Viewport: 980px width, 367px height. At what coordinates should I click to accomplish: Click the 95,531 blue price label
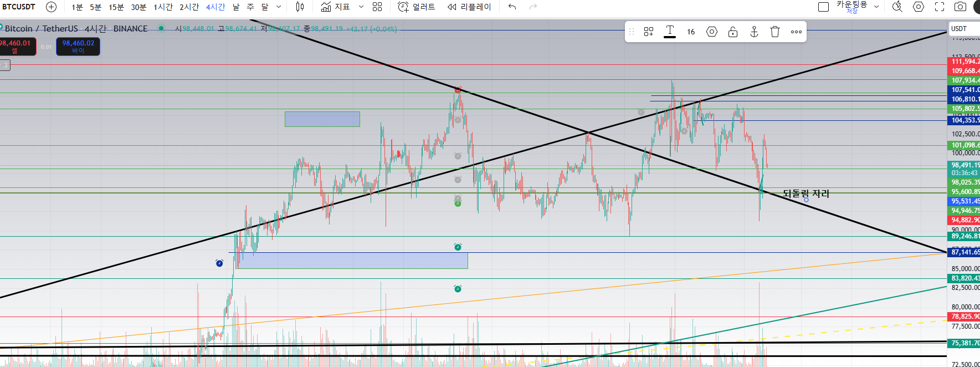pyautogui.click(x=964, y=201)
